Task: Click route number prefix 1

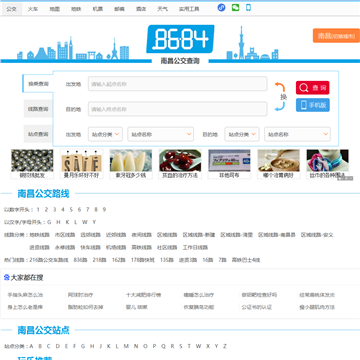Action: coord(38,210)
